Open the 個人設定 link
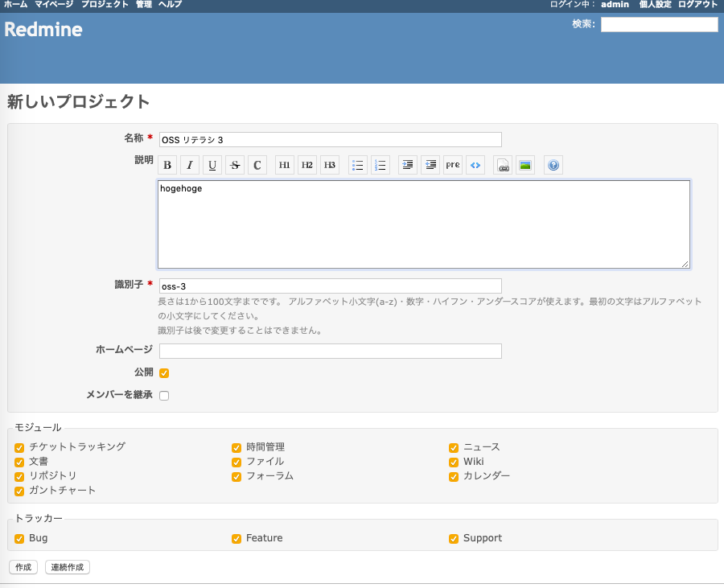This screenshot has width=724, height=588. point(655,5)
